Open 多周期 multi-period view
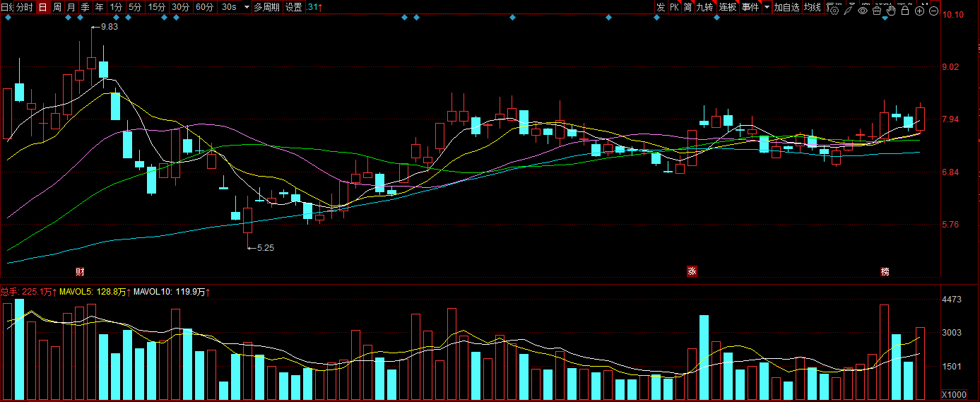980x402 pixels. (267, 7)
